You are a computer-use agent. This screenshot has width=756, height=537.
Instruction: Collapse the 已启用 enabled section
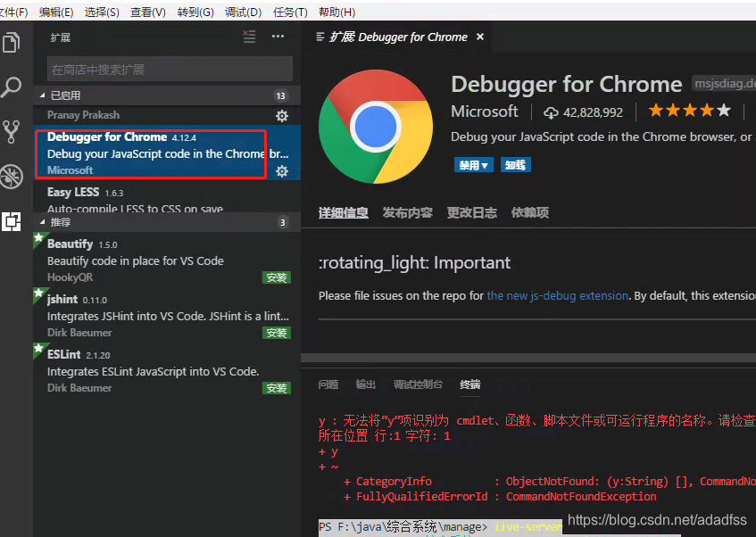click(x=167, y=95)
